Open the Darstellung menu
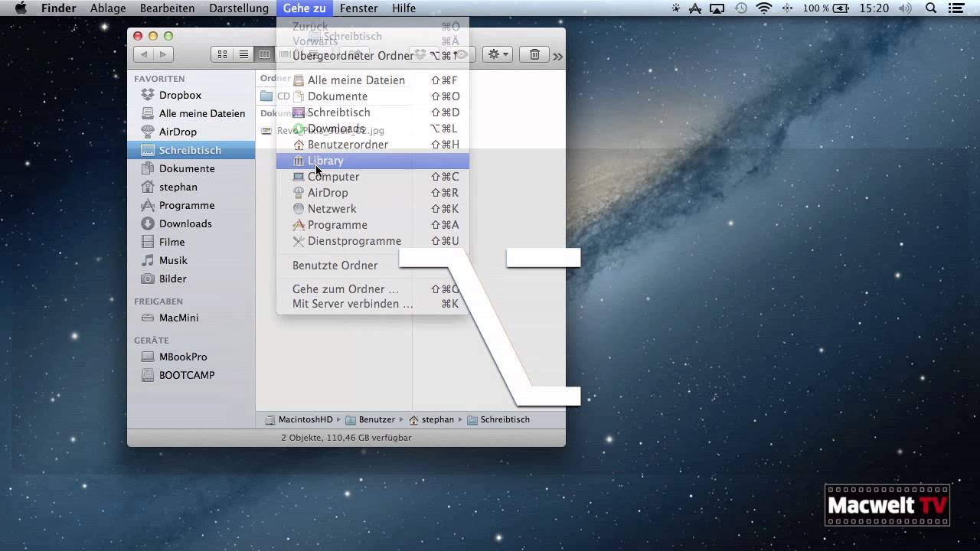 point(239,8)
